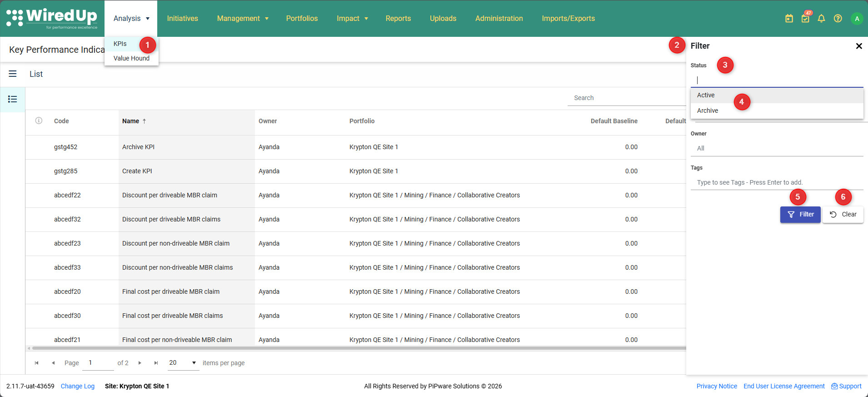Open the Privacy Notice link
Image resolution: width=868 pixels, height=397 pixels.
click(717, 386)
